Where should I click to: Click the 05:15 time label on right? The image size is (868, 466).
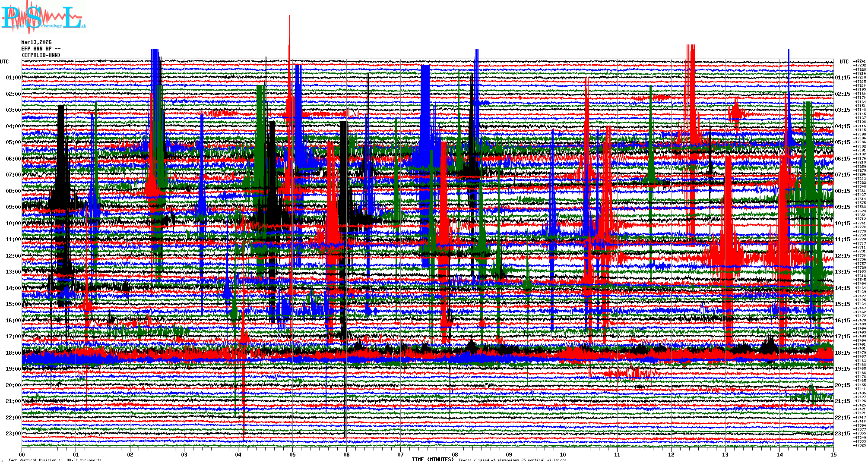(x=842, y=142)
